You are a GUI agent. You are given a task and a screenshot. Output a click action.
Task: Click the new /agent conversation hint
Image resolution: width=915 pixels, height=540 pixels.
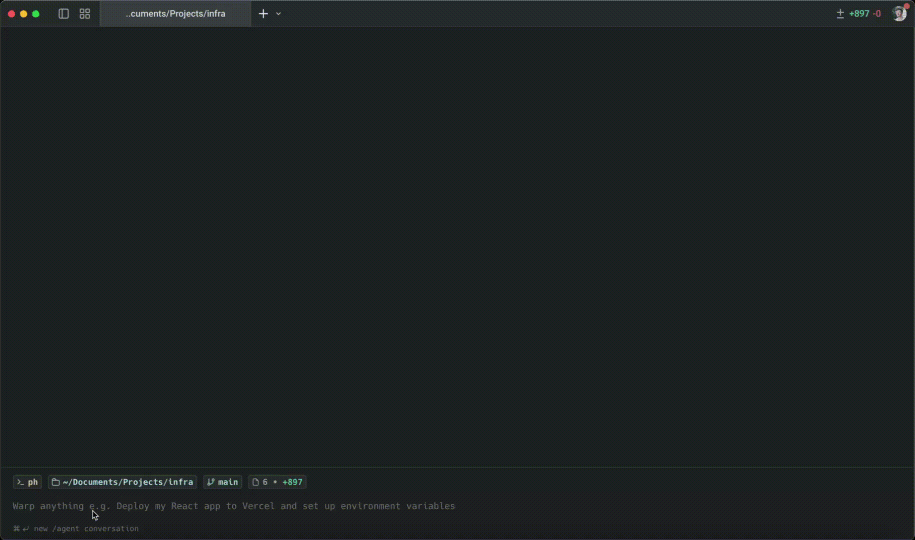[76, 529]
